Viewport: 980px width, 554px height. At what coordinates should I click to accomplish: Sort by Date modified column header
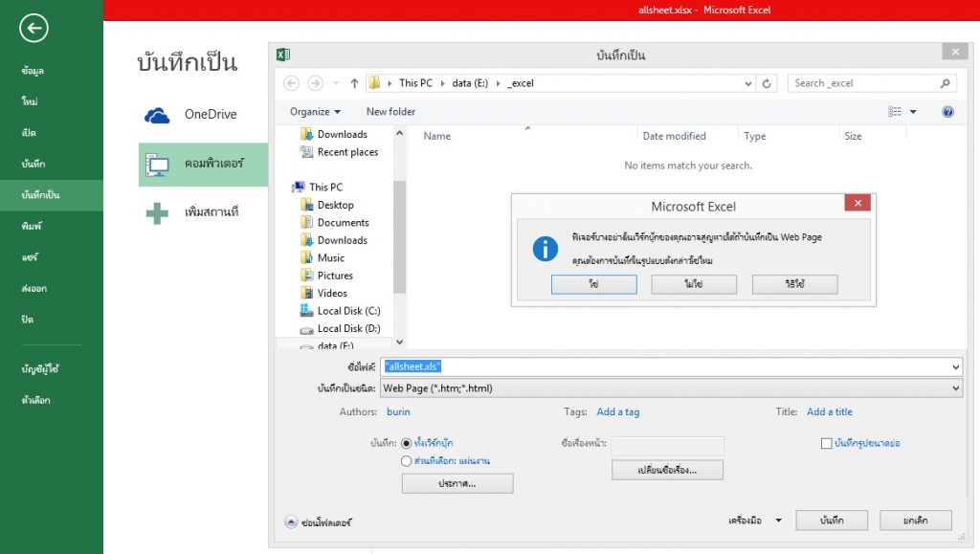pos(674,136)
